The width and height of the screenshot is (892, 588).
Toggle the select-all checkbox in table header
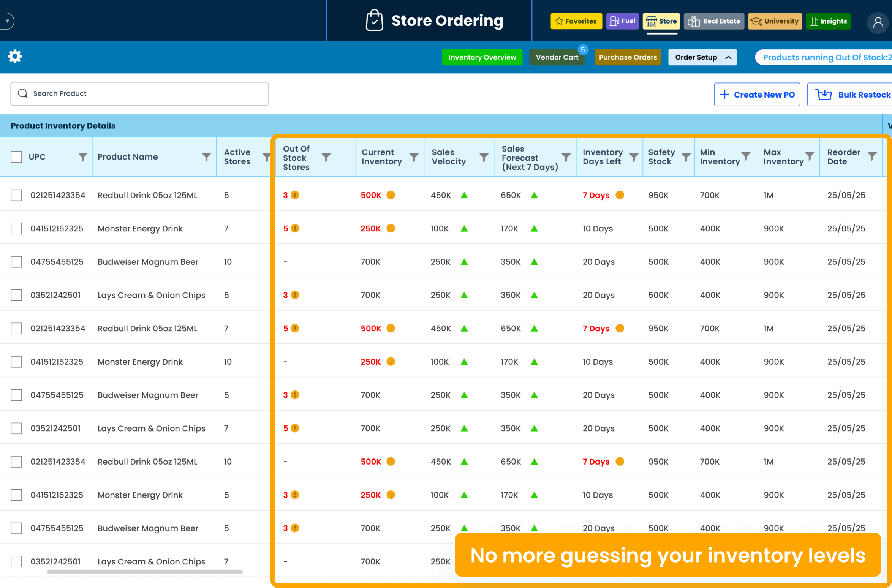[16, 156]
